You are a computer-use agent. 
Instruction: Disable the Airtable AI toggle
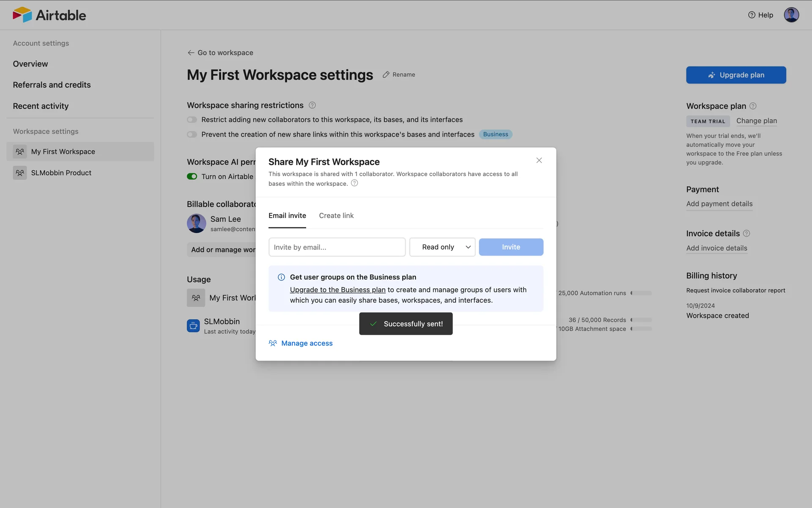pyautogui.click(x=192, y=177)
